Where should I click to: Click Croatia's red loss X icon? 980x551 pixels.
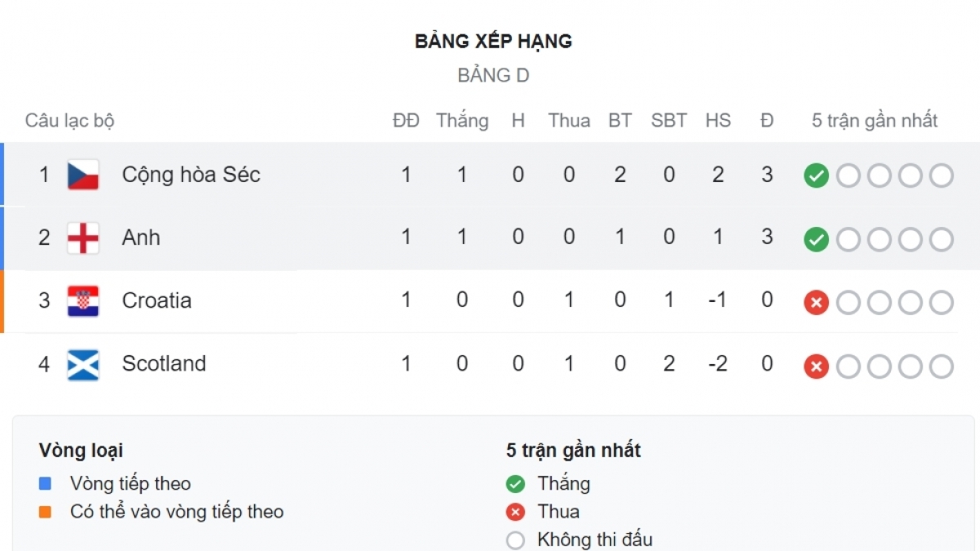pos(816,303)
